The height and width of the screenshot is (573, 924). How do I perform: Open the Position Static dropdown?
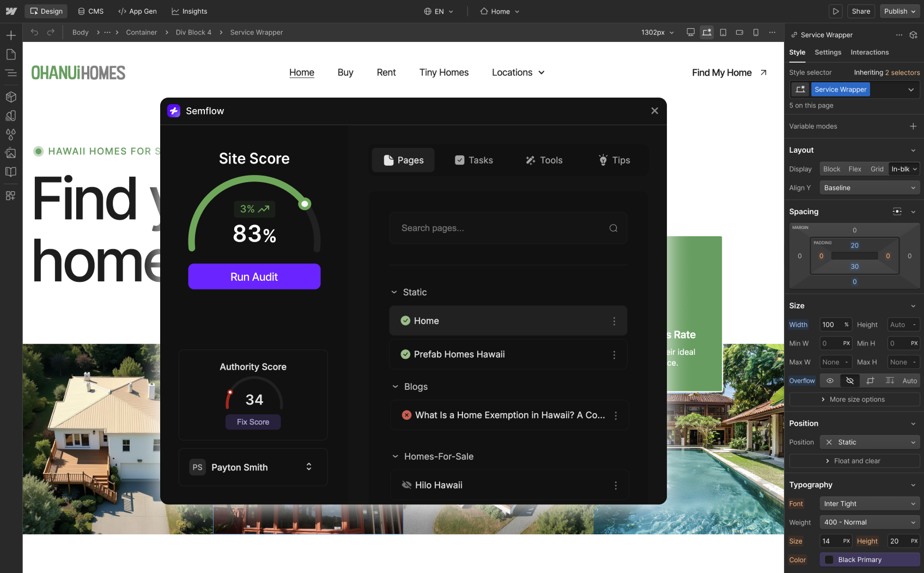(x=870, y=442)
